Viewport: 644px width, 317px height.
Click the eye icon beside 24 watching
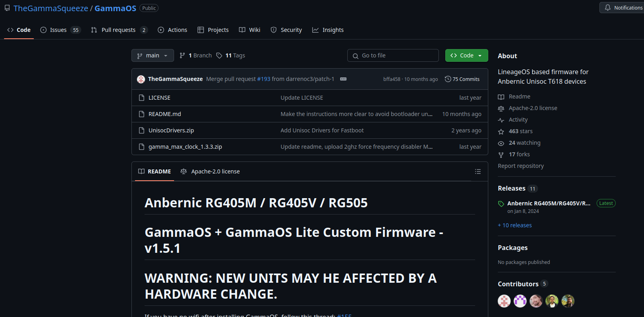[x=501, y=143]
